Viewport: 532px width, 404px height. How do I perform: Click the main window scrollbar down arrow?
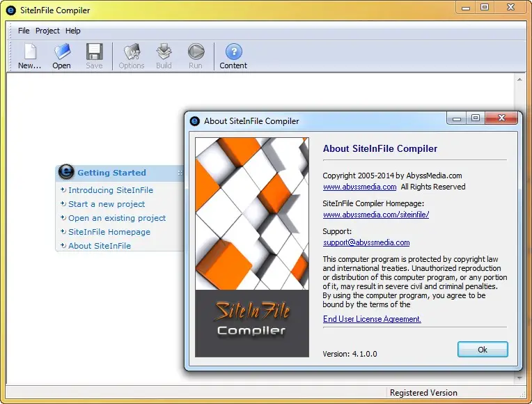click(519, 378)
